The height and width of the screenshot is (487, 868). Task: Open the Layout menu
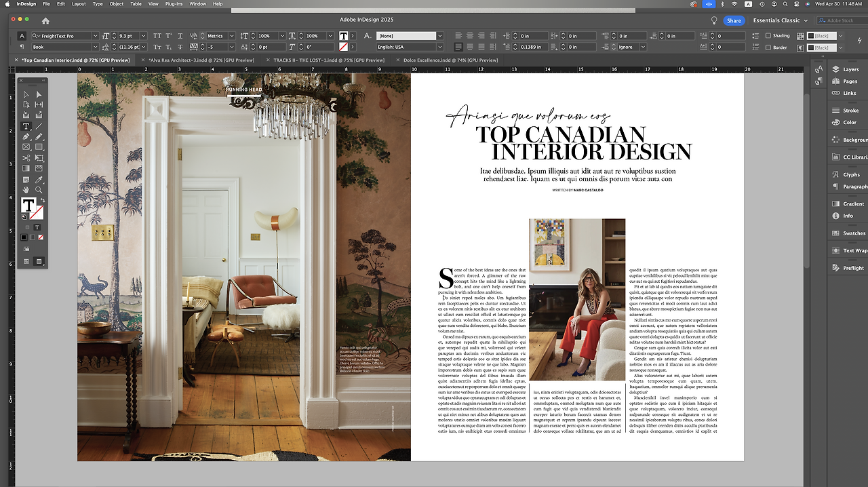point(79,4)
